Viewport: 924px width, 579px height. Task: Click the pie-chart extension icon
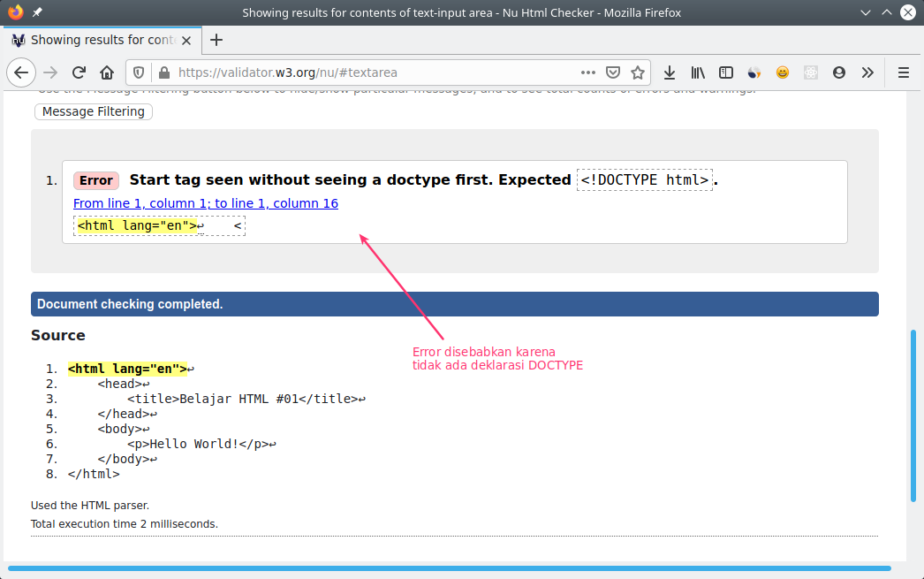(x=754, y=72)
